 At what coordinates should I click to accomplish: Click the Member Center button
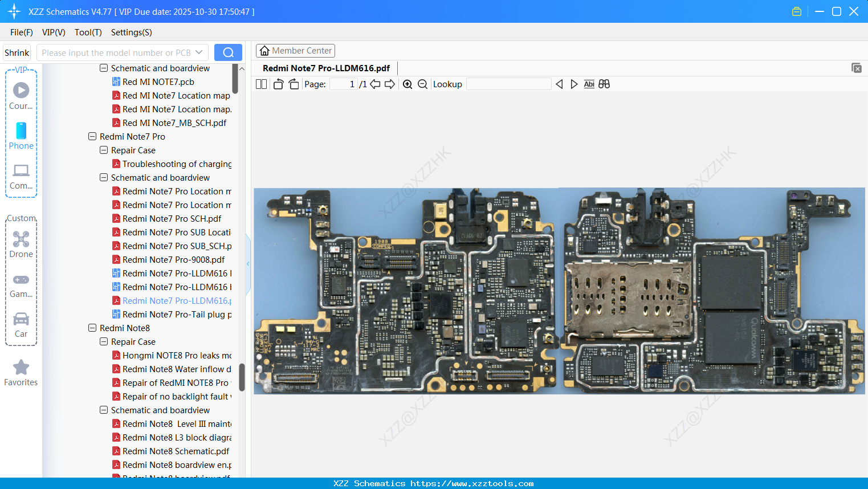tap(295, 51)
